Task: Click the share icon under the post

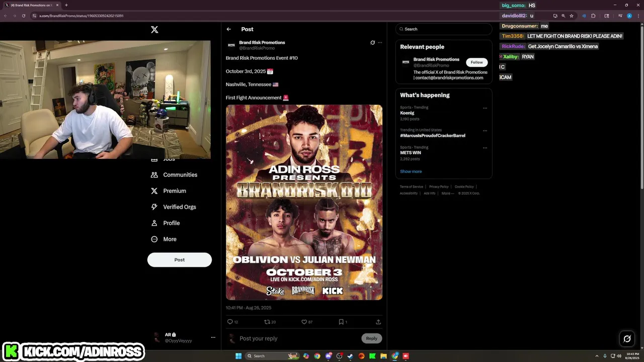Action: 378,322
